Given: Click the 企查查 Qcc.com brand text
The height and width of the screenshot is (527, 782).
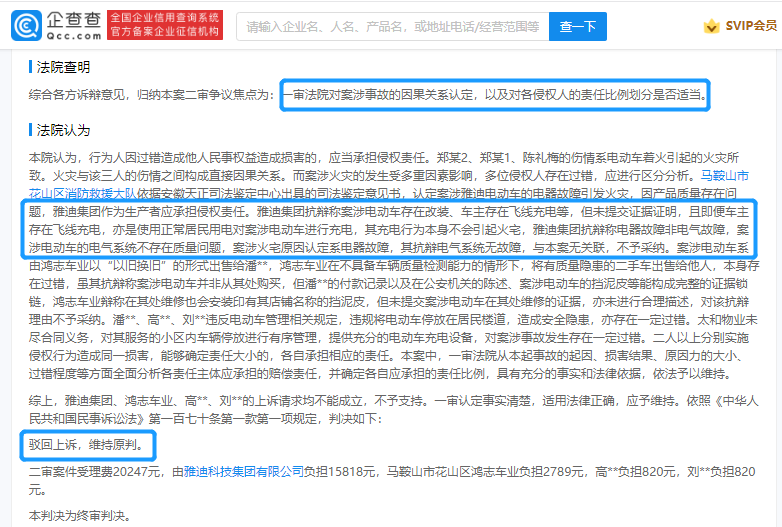Looking at the screenshot, I should [x=74, y=25].
